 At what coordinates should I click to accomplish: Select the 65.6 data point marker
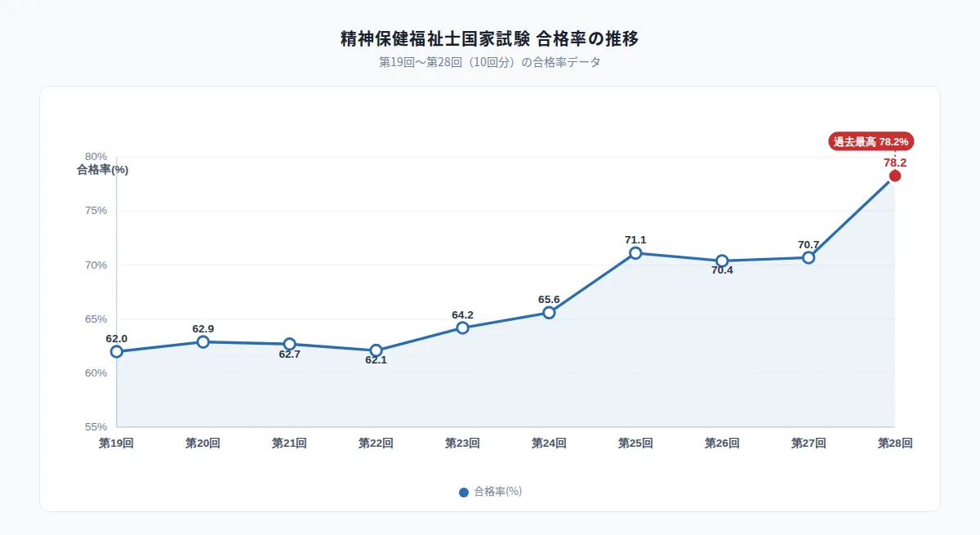pos(550,313)
